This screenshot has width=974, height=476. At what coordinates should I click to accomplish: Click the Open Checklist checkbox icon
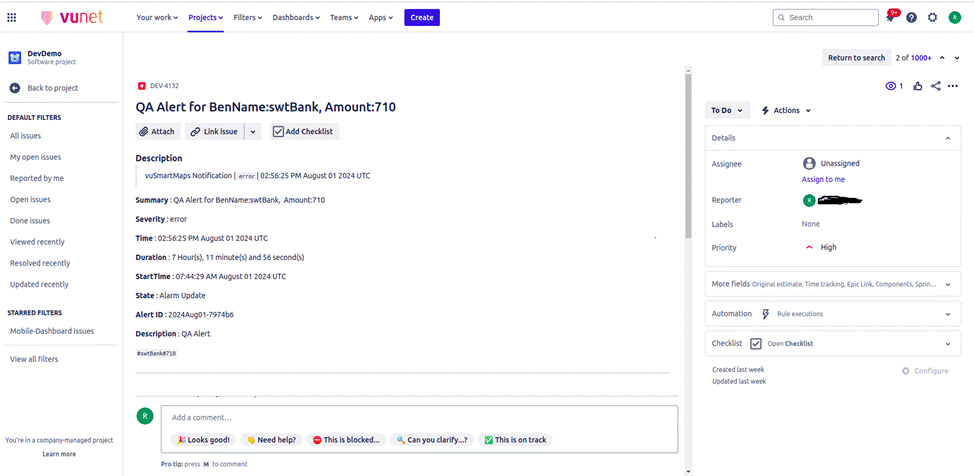coord(756,343)
